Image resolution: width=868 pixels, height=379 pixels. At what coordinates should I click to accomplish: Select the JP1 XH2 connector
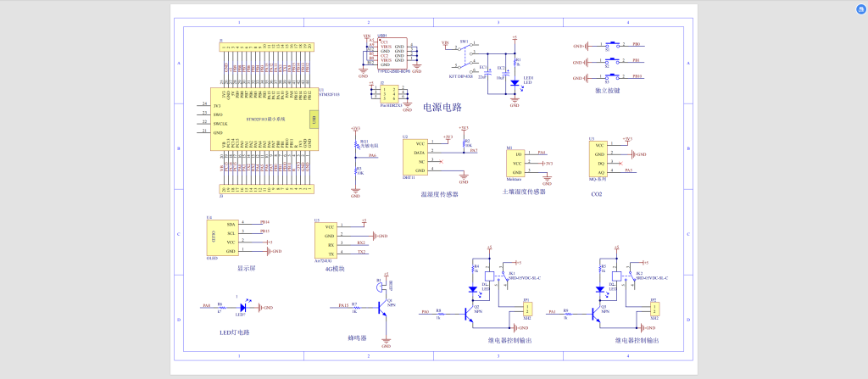[x=526, y=310]
